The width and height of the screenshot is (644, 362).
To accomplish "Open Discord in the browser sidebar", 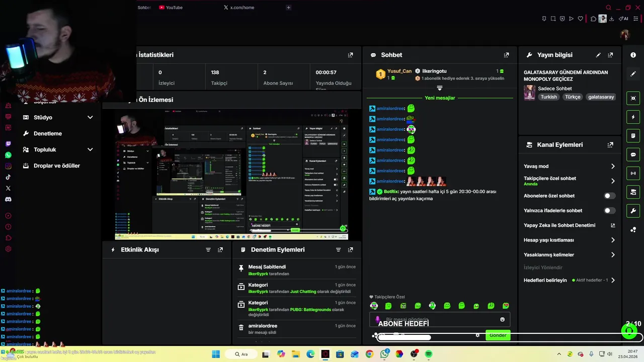I will tap(8, 199).
